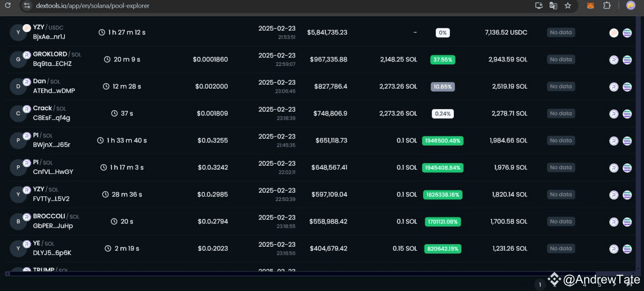Open the GROKLORD / SOL pool
This screenshot has height=291, width=644.
57,54
